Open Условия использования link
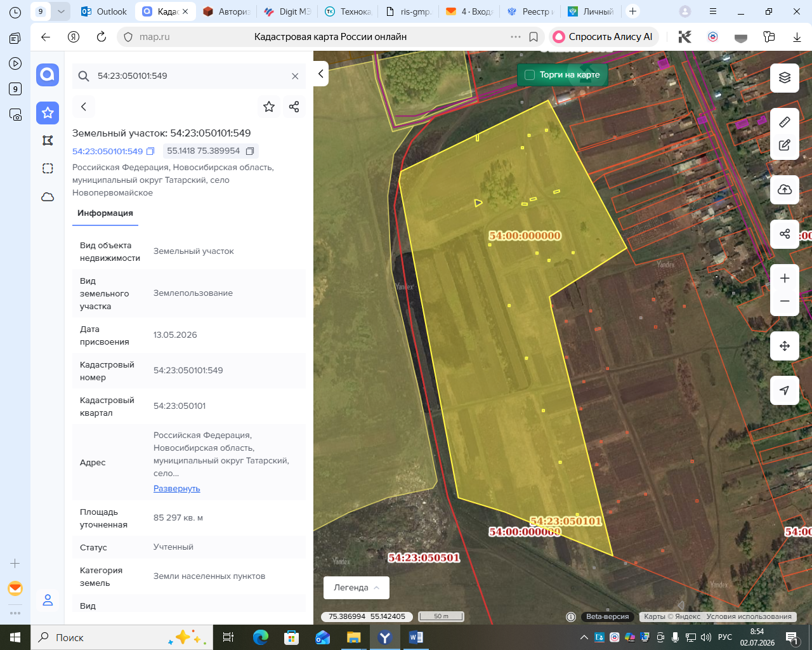Screen dimensions: 812x650 click(749, 616)
